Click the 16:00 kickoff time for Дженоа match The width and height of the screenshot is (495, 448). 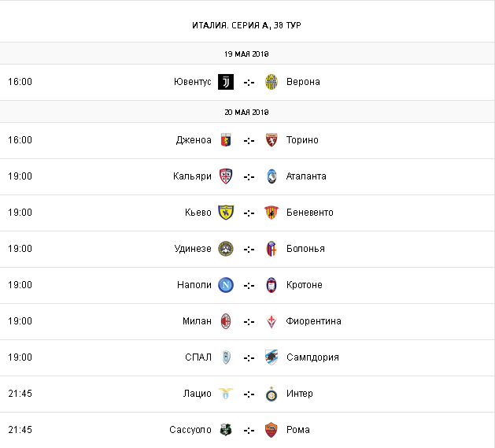[x=20, y=140]
